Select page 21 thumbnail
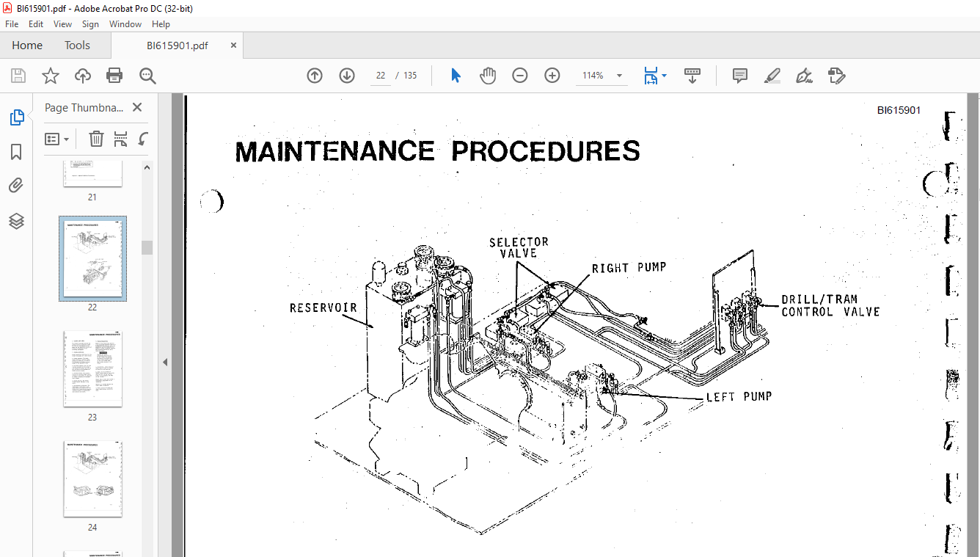 pyautogui.click(x=92, y=175)
